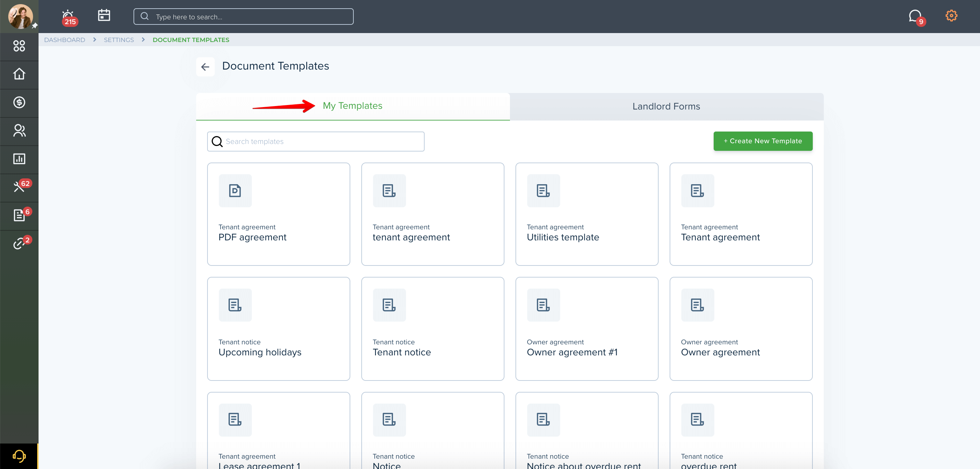
Task: Click the PDF agreement file icon
Action: tap(235, 190)
